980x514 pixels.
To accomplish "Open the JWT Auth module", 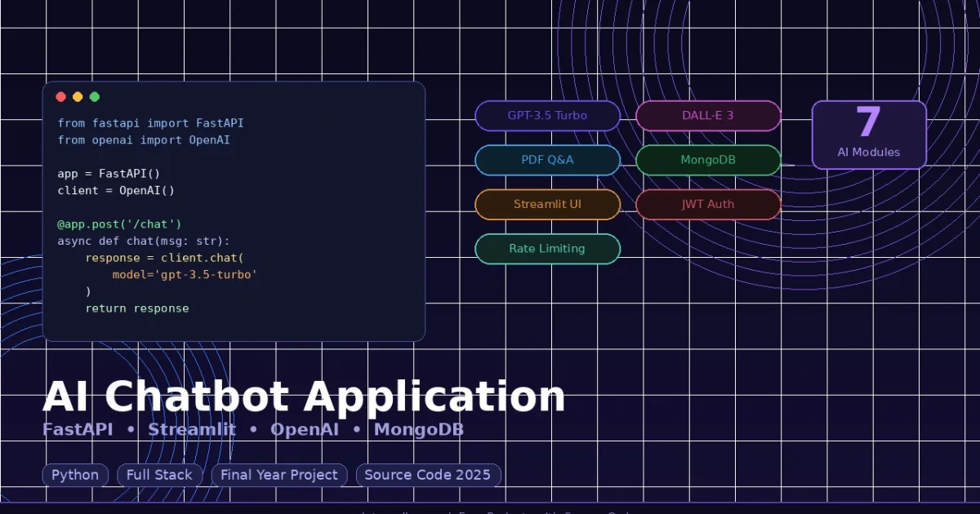I will point(708,204).
